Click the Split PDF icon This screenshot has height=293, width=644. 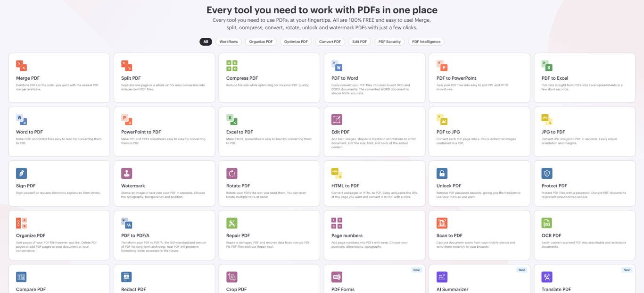pyautogui.click(x=126, y=66)
